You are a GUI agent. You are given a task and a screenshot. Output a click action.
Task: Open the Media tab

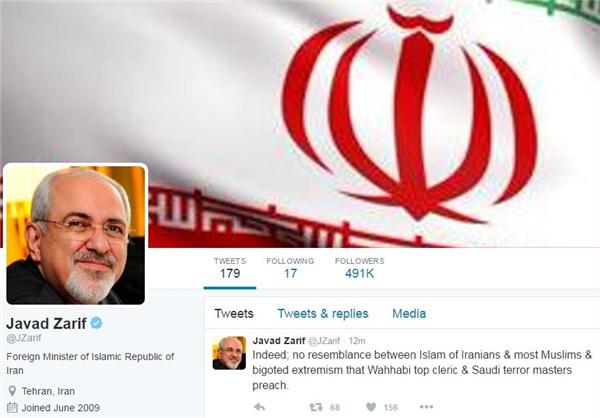coord(409,314)
